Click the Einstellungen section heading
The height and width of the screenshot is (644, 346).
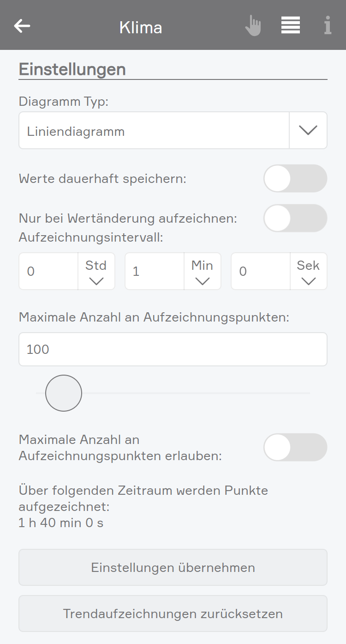[x=72, y=69]
